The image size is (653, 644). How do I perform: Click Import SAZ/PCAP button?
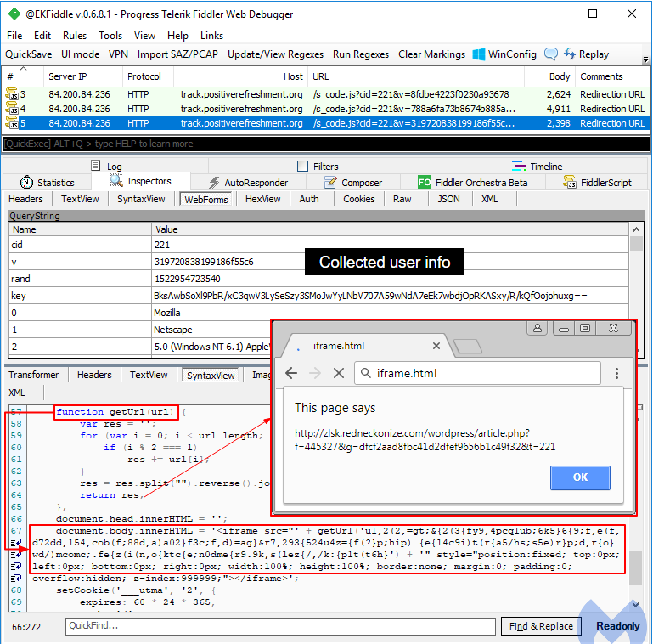[x=177, y=54]
